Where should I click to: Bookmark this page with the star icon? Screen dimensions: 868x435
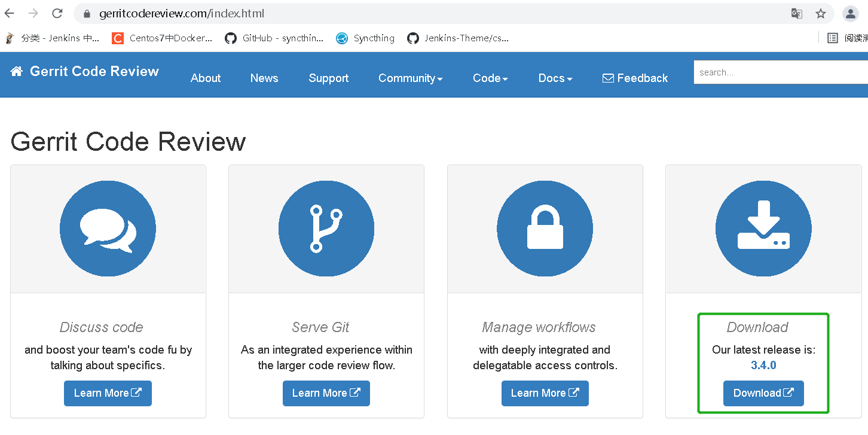pos(821,13)
